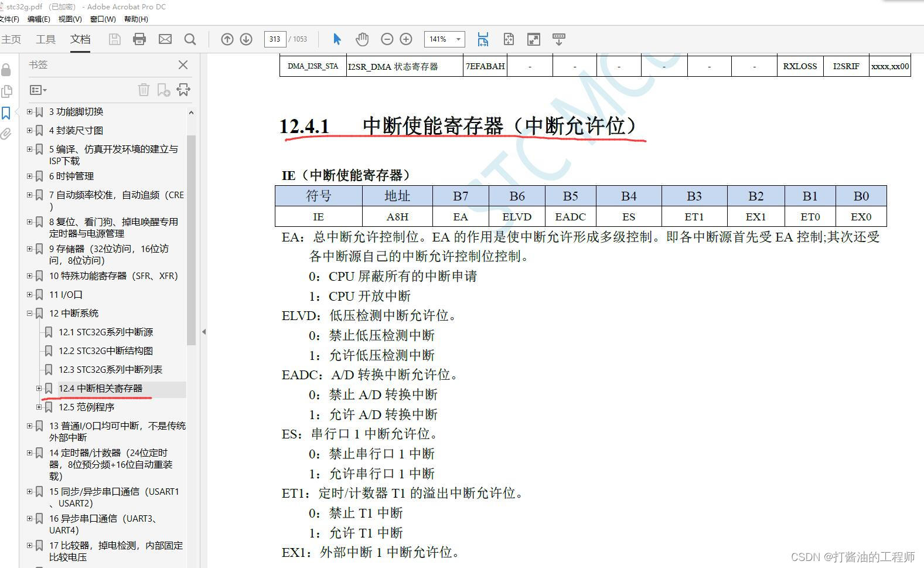Open the bookmarks panel icon
This screenshot has width=924, height=568.
tap(6, 113)
